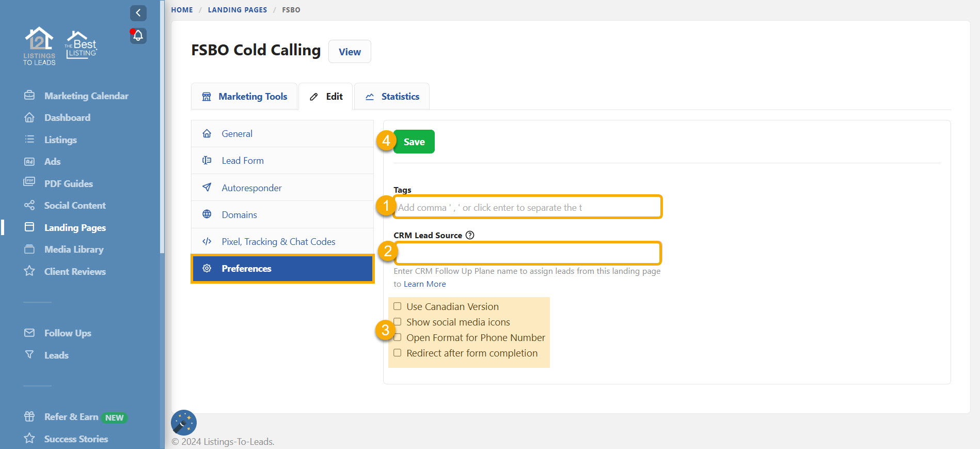Click the Listings to Leads logo
Image resolution: width=980 pixels, height=449 pixels.
(39, 46)
